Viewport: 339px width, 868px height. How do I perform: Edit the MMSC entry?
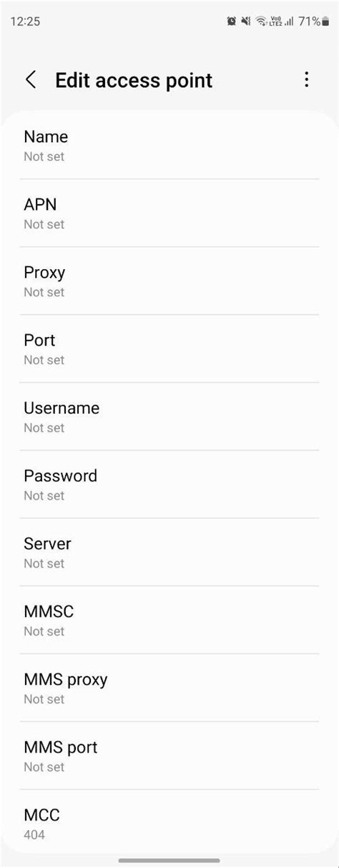(x=169, y=620)
